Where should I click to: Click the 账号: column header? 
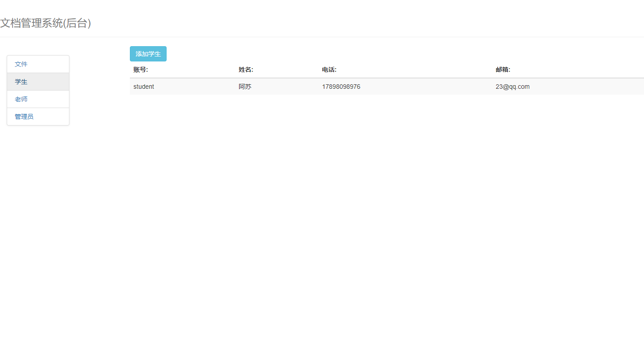pos(141,69)
